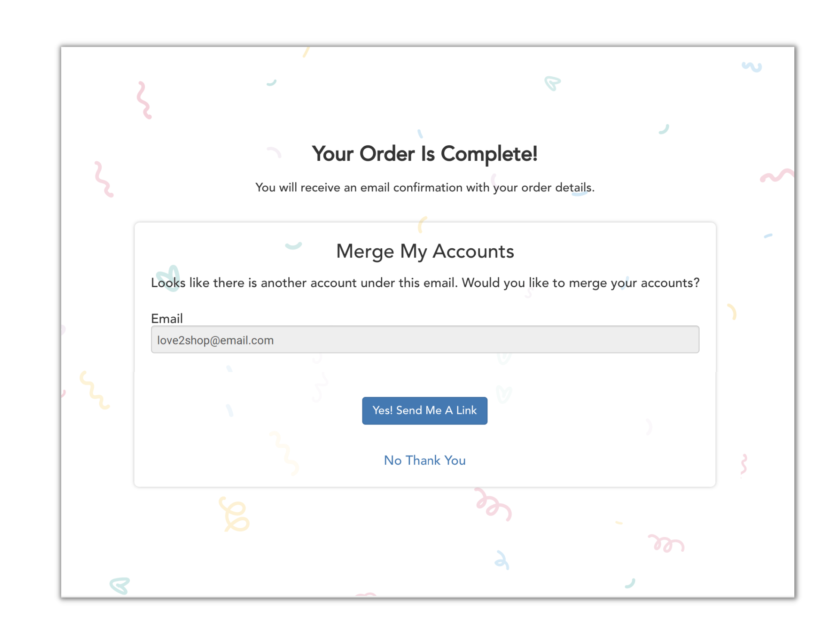Click the blue swirl confetti near the bottom
This screenshot has height=644, width=837.
[502, 560]
